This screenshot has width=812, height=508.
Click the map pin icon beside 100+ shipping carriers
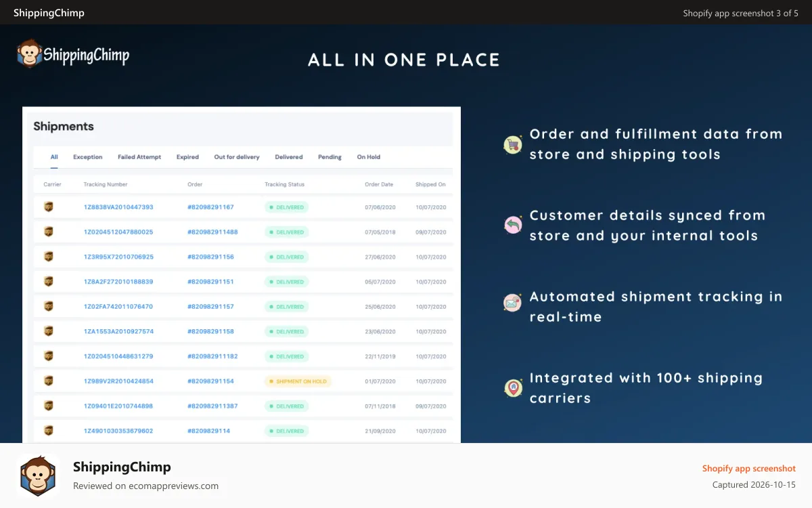tap(513, 387)
